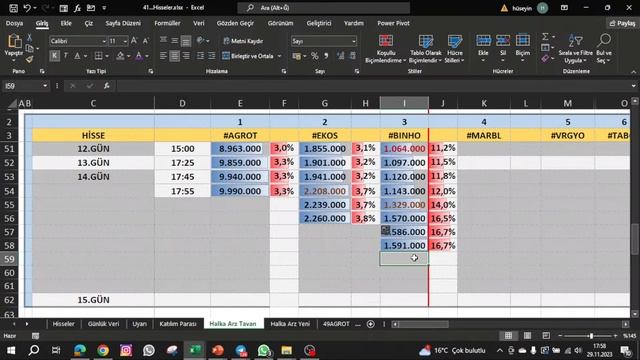This screenshot has width=640, height=360.
Task: Open Hücre Stilleri cell styles
Action: [x=454, y=49]
